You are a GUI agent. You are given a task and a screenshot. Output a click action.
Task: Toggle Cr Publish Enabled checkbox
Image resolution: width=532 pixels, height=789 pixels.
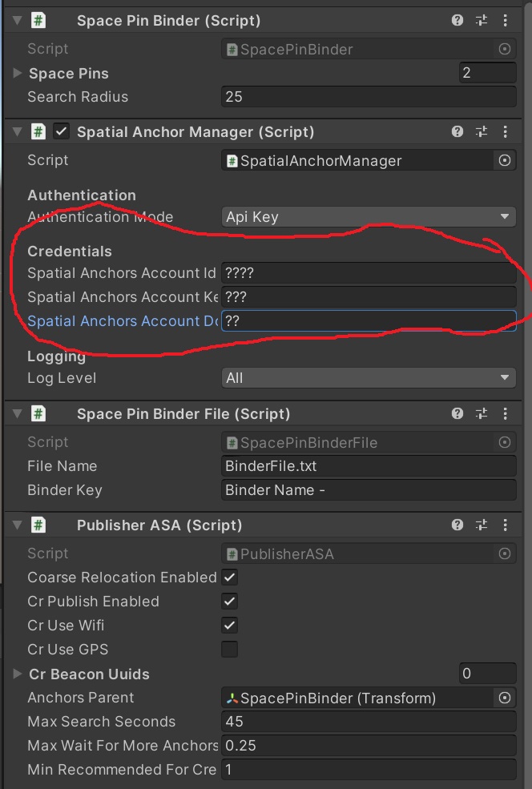[229, 602]
